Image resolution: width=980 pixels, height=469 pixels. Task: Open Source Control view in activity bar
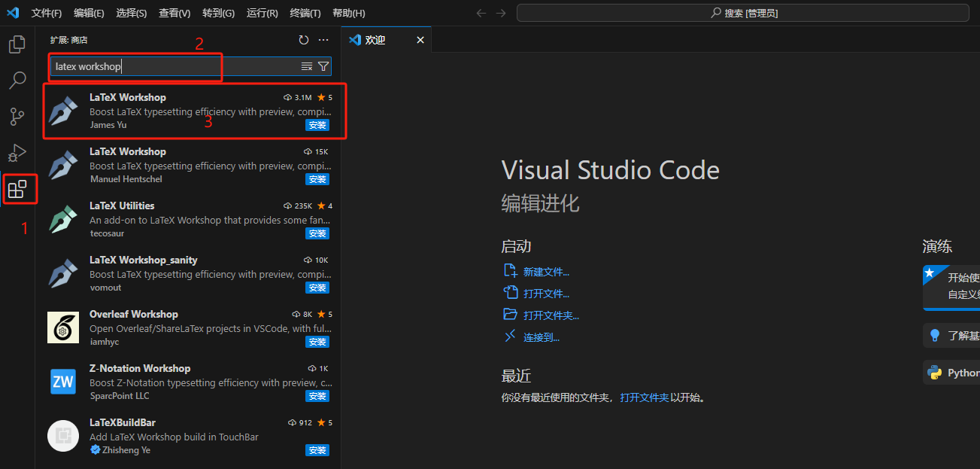click(17, 117)
